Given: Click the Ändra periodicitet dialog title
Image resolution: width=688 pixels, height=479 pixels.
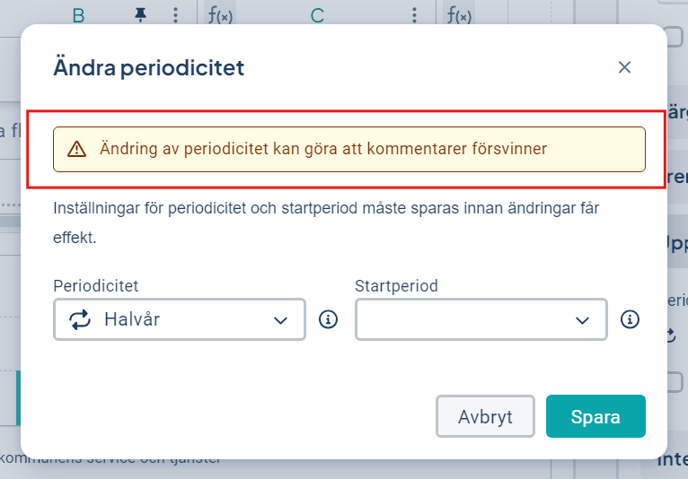Looking at the screenshot, I should click(148, 68).
